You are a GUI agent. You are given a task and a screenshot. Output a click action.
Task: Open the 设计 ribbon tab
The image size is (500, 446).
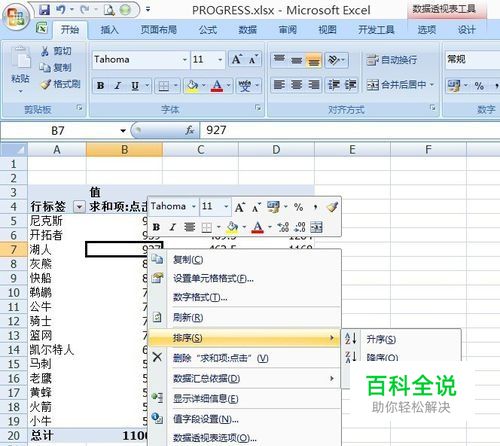coord(466,30)
